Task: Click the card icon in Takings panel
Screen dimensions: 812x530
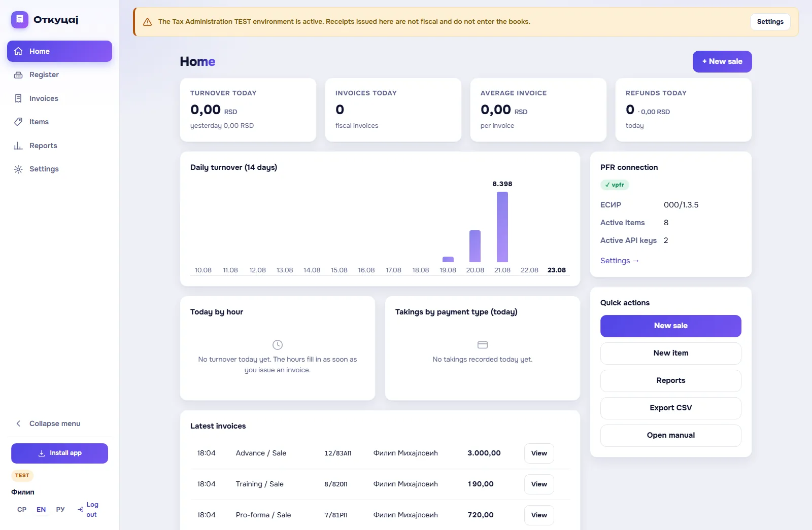Action: pos(483,345)
